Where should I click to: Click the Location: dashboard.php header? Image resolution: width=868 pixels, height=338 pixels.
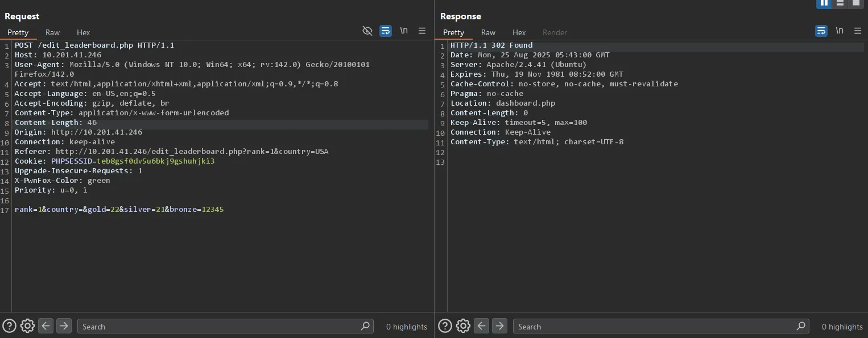[503, 103]
